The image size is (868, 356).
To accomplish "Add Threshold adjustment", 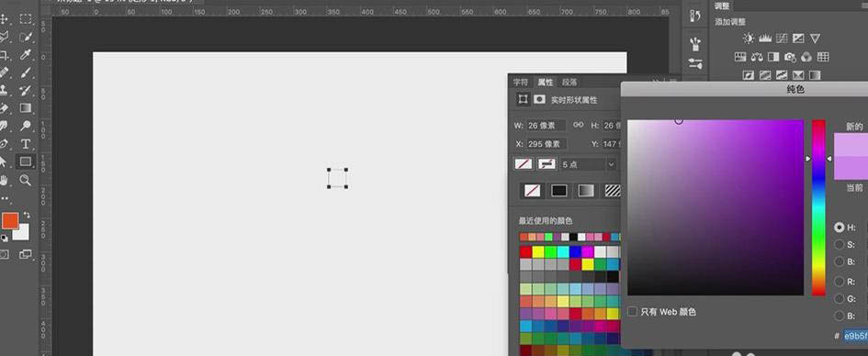I will point(782,74).
